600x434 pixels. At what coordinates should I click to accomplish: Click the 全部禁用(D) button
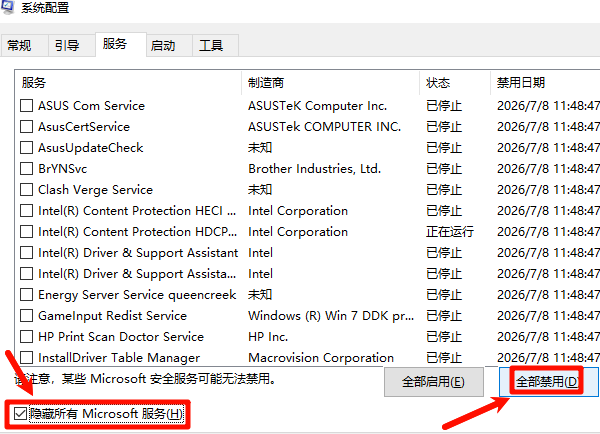(x=548, y=382)
